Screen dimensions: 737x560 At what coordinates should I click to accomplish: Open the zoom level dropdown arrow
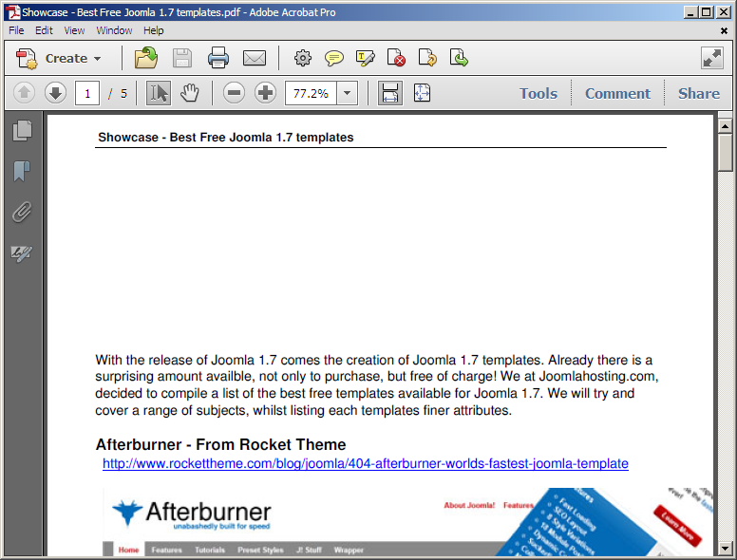point(347,93)
